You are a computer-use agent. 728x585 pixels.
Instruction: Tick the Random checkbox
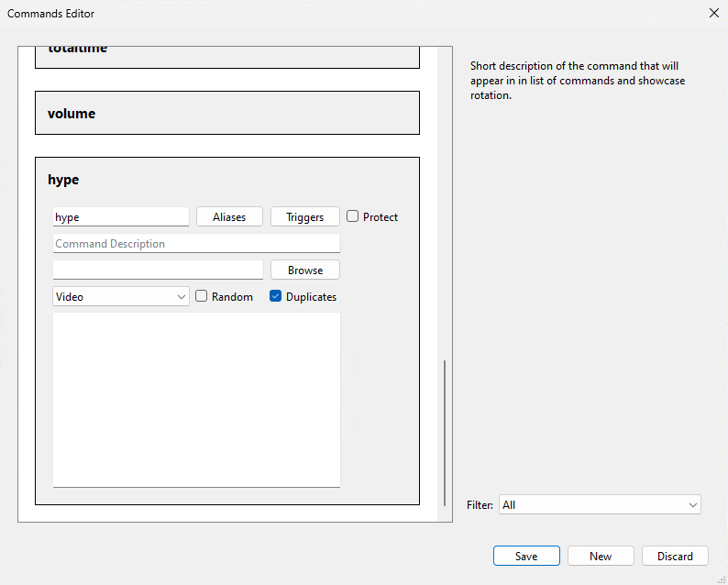202,297
